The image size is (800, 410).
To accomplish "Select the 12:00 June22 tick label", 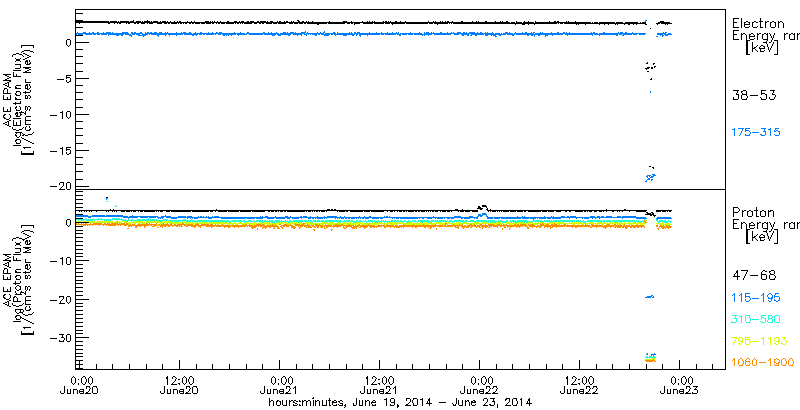I will (x=580, y=385).
